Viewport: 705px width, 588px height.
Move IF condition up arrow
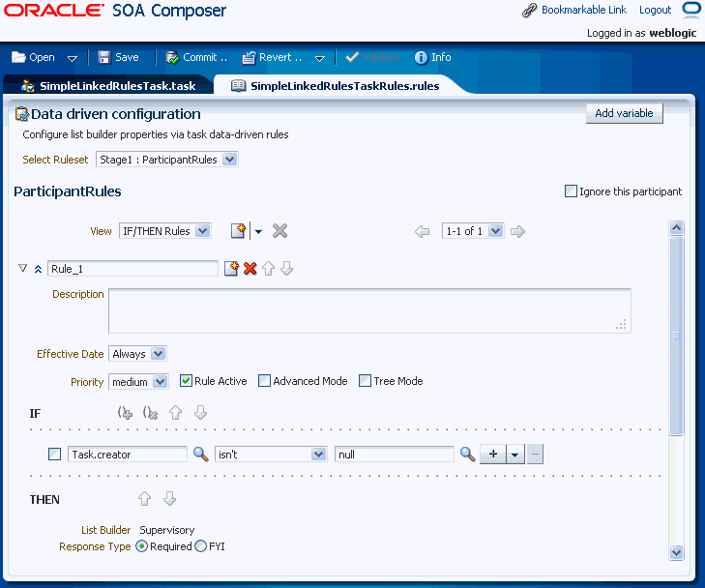click(x=175, y=413)
